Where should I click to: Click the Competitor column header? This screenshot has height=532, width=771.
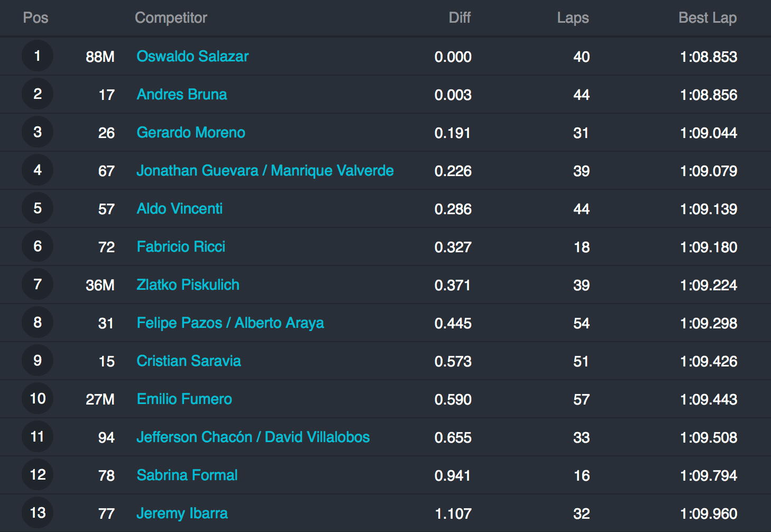(171, 17)
